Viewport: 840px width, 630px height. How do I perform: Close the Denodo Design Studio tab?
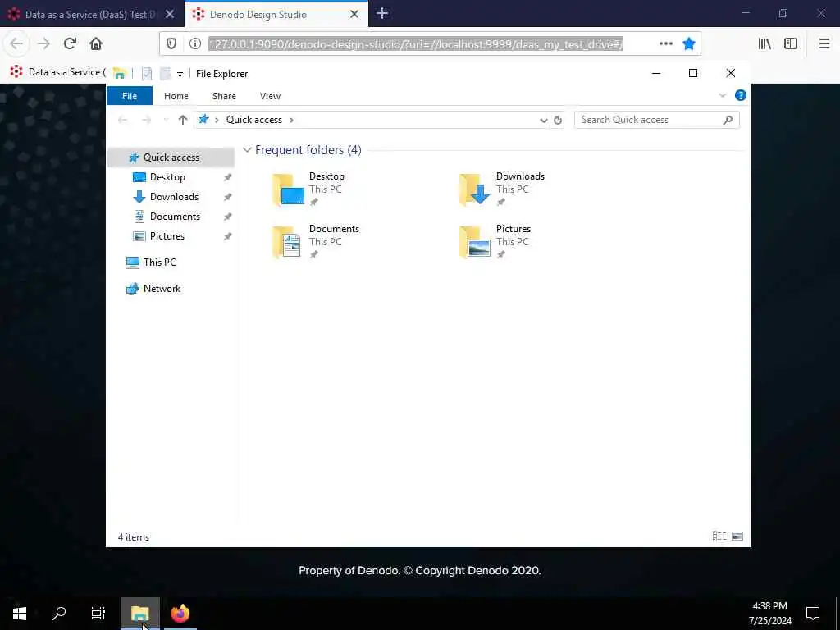[x=354, y=15]
